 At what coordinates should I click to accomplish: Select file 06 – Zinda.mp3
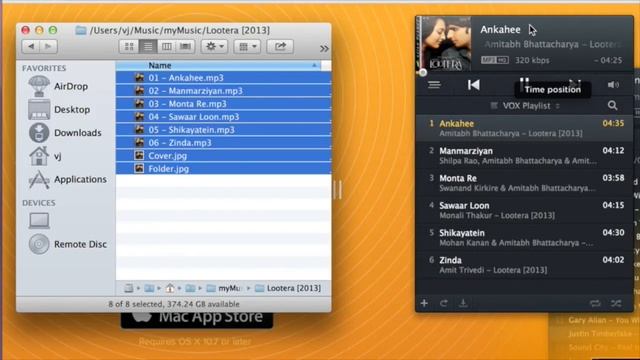pyautogui.click(x=223, y=143)
